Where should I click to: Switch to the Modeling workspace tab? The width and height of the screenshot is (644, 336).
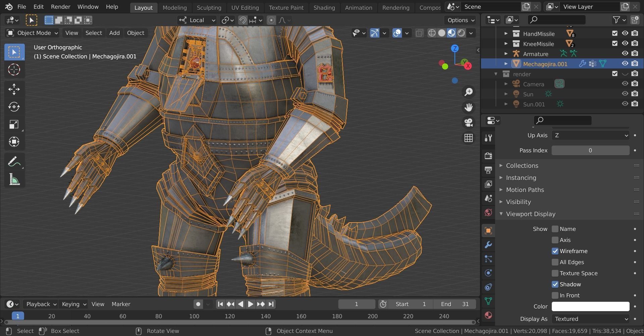pyautogui.click(x=174, y=7)
